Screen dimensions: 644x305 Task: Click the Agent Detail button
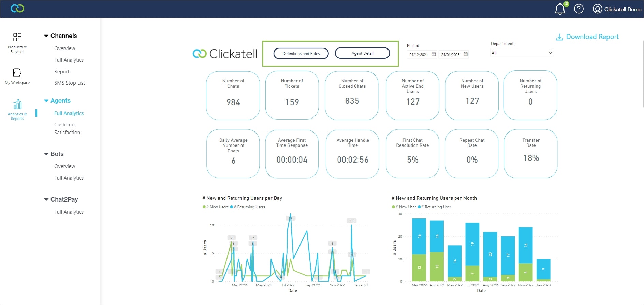(x=363, y=53)
